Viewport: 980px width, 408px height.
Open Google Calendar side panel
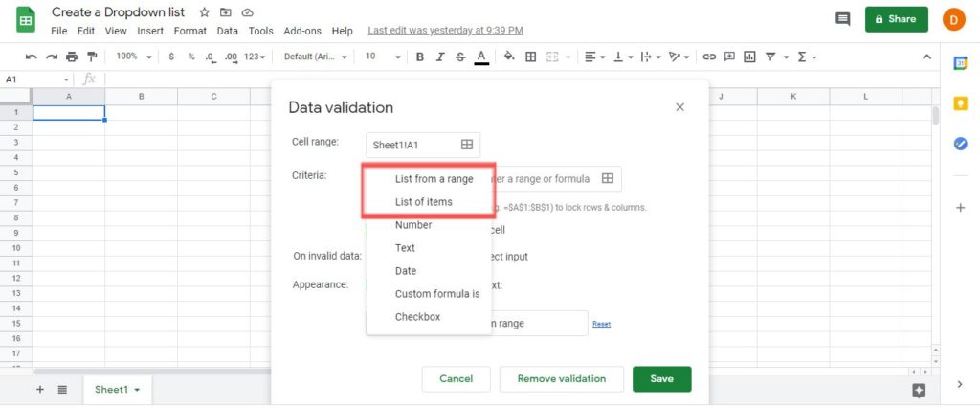point(961,63)
